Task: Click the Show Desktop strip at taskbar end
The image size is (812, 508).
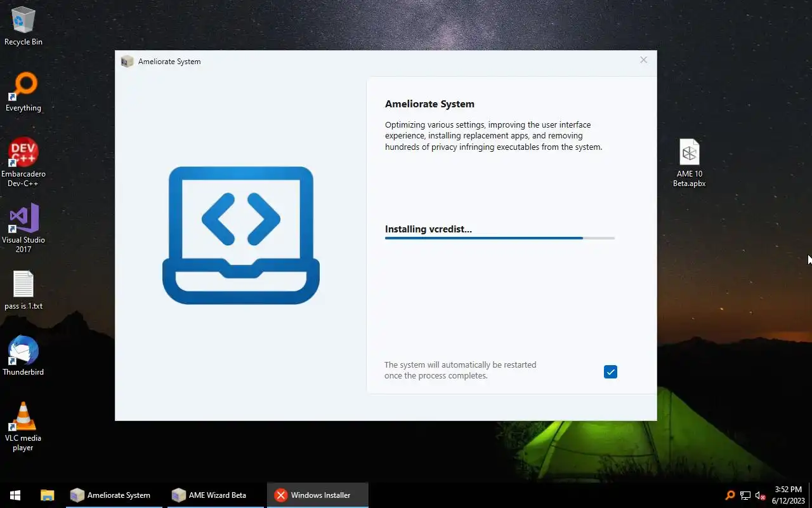Action: pyautogui.click(x=810, y=495)
